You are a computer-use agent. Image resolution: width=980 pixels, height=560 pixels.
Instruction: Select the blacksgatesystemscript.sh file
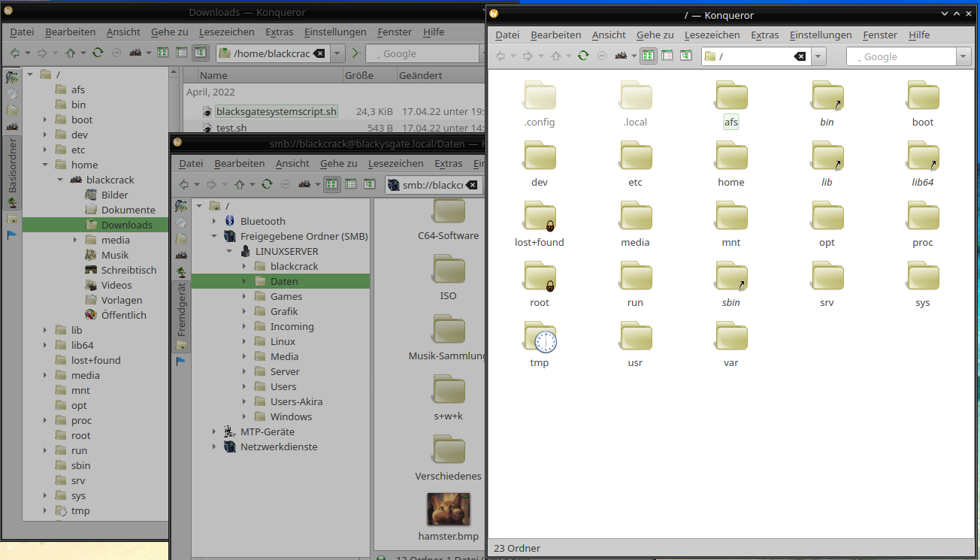(x=277, y=111)
